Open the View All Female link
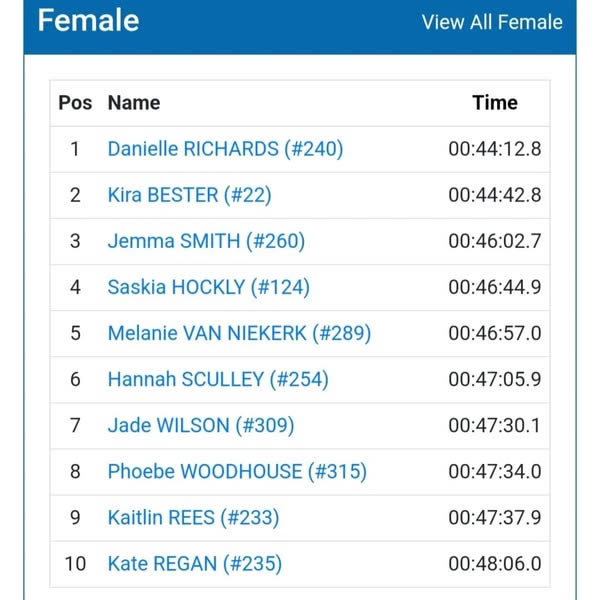The width and height of the screenshot is (600, 600). coord(492,22)
